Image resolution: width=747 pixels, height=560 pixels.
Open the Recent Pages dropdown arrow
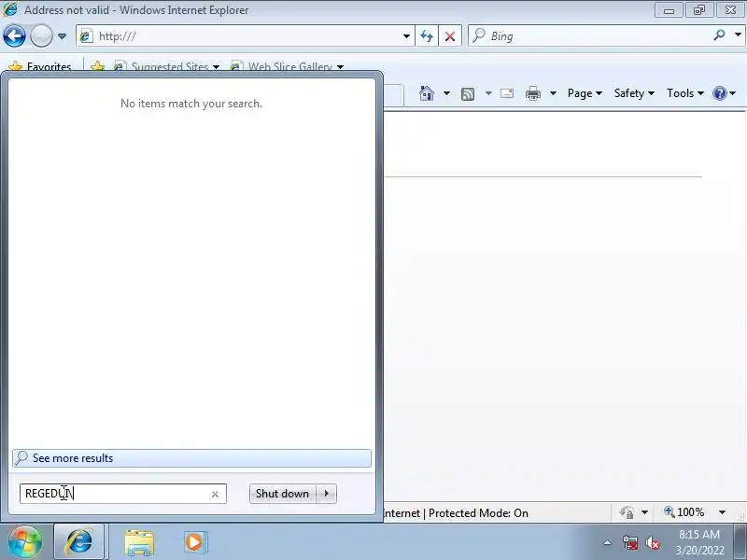coord(62,36)
